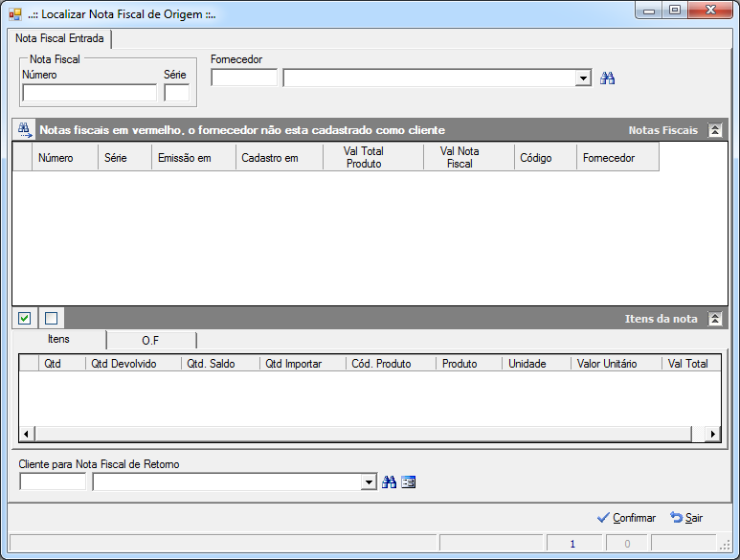Click the binoculars-arrow icon in Notas Fiscais header
Screen dimensions: 740x560
pos(25,130)
